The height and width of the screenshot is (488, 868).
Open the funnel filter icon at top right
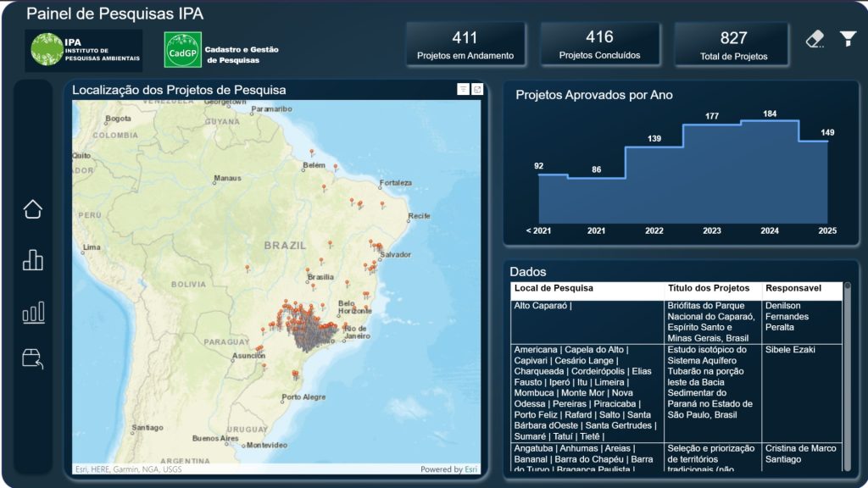[848, 39]
